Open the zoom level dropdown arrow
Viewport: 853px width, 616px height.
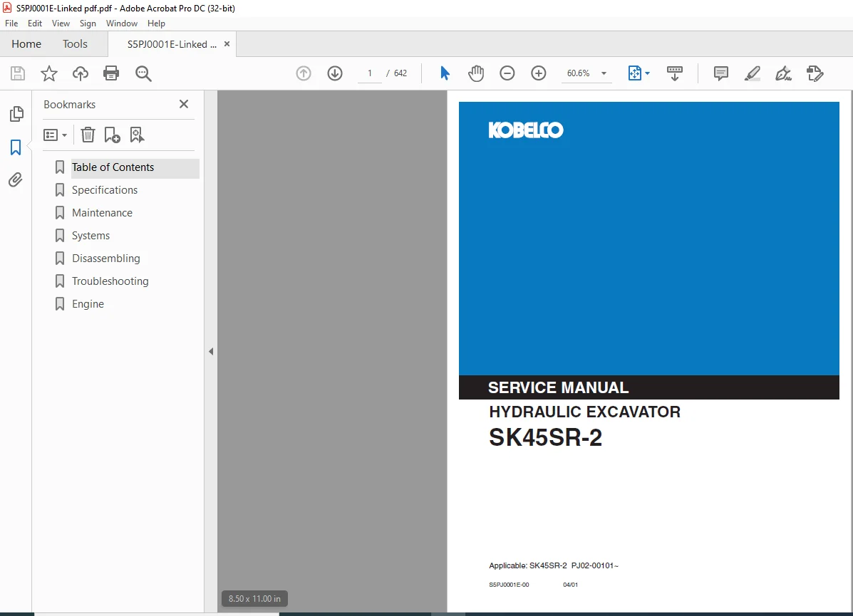[x=604, y=73]
